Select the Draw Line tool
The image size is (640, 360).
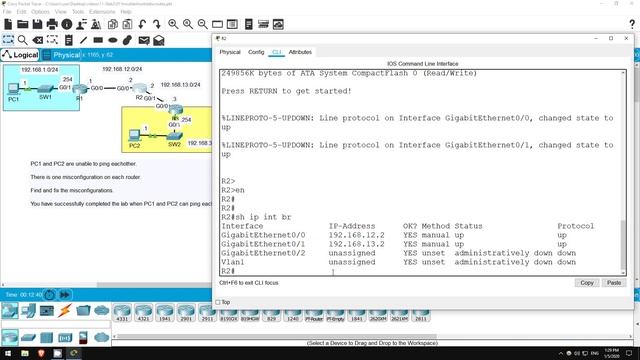point(83,40)
